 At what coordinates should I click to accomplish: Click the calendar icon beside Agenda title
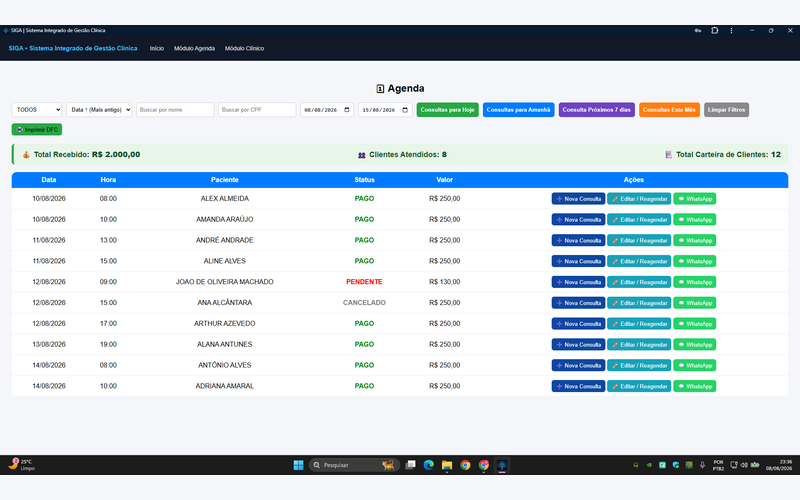point(380,89)
